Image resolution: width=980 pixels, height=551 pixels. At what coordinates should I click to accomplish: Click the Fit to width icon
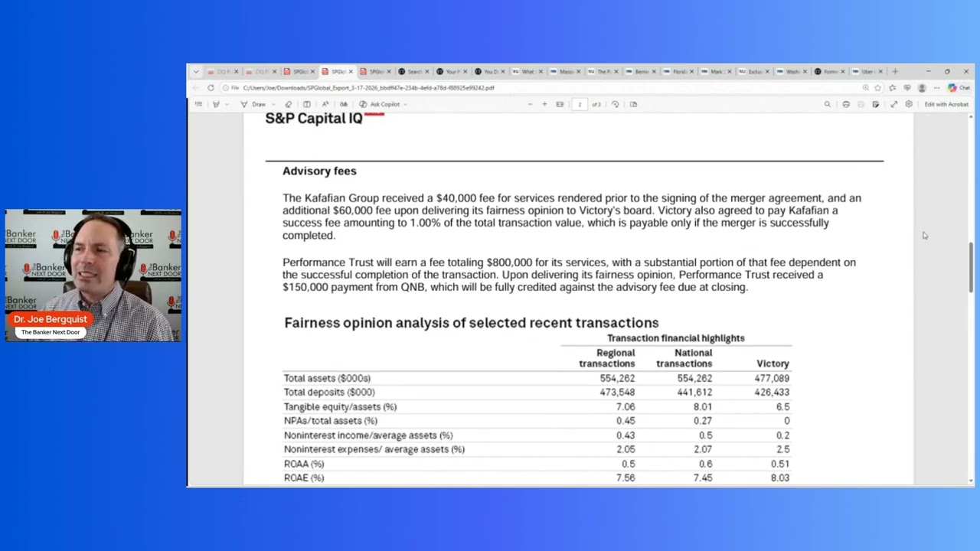560,104
